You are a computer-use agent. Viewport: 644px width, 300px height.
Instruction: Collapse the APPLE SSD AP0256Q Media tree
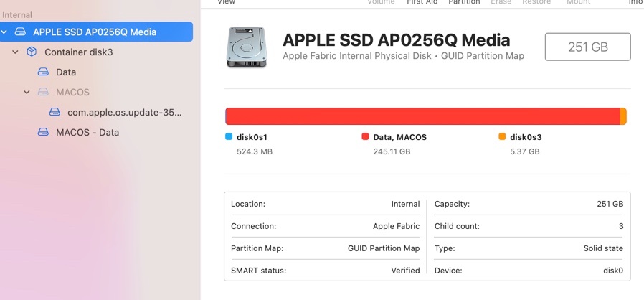[x=5, y=32]
